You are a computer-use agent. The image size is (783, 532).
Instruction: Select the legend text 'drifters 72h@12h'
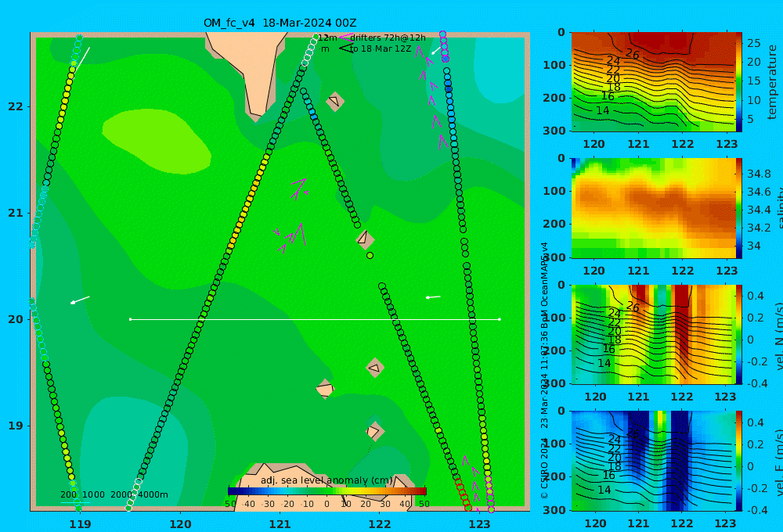point(388,38)
